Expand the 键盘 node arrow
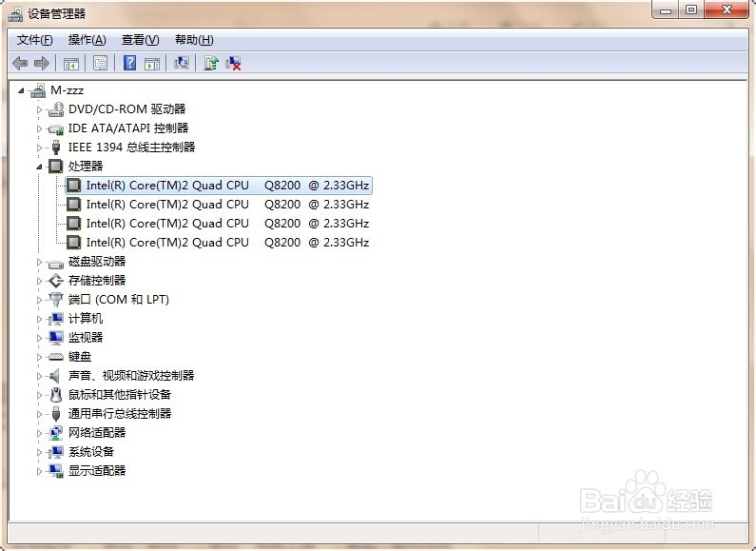The height and width of the screenshot is (551, 756). [x=40, y=357]
